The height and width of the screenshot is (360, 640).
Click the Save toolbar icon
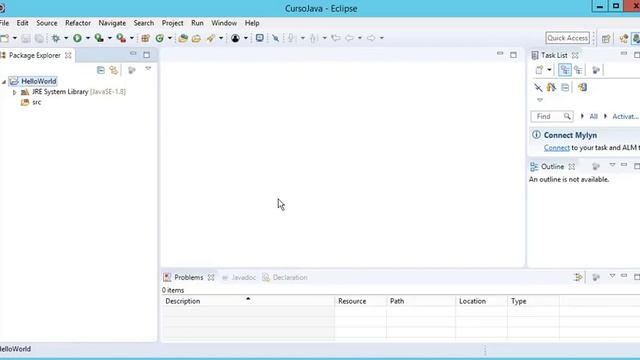point(26,38)
